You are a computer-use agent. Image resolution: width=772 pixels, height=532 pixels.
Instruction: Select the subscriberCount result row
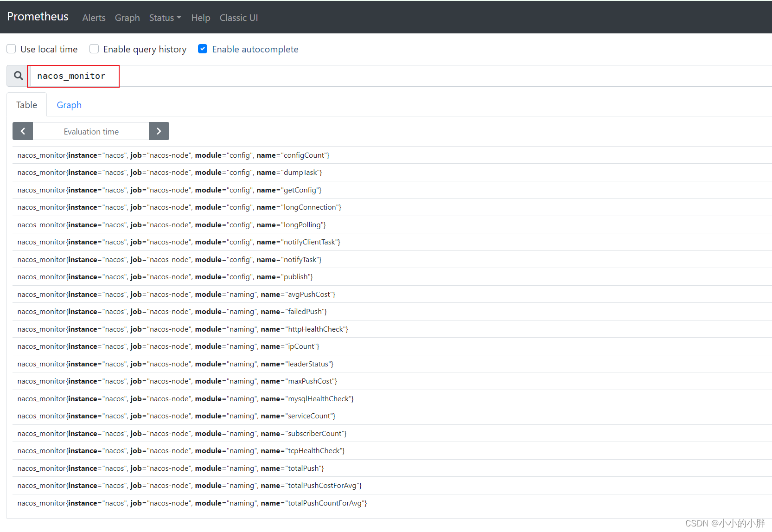pyautogui.click(x=392, y=434)
